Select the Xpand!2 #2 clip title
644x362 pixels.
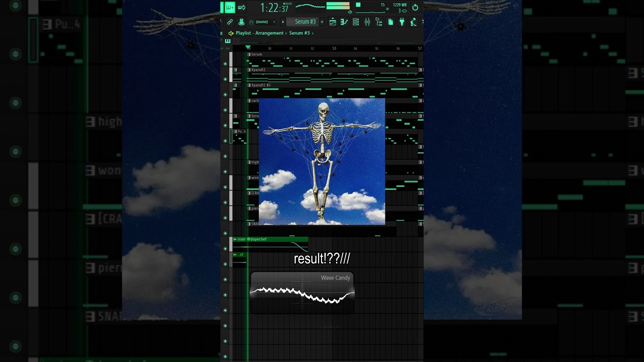(261, 85)
